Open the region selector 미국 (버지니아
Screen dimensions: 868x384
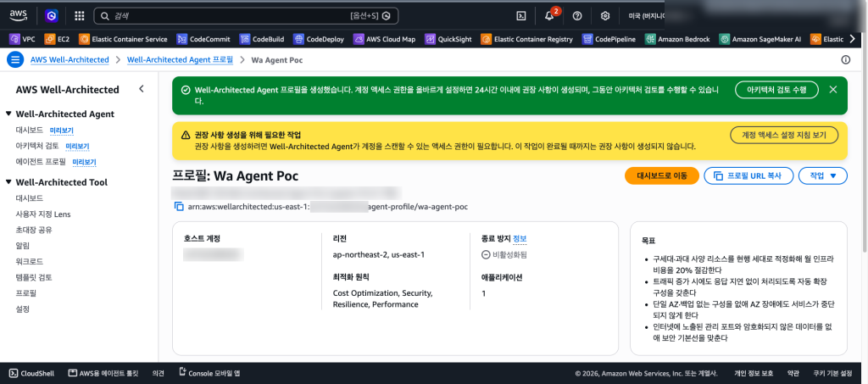tap(646, 16)
